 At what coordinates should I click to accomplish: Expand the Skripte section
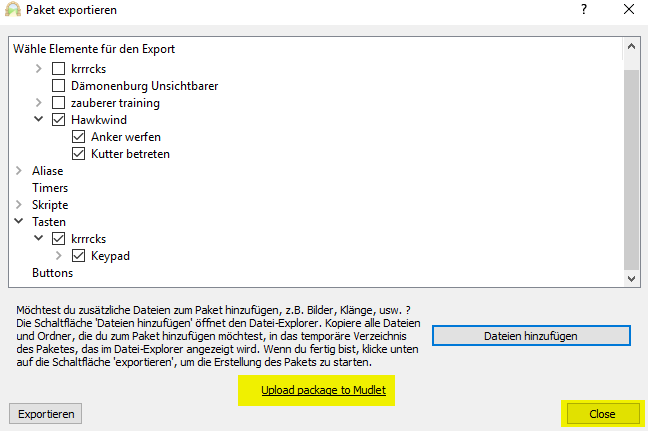(19, 205)
